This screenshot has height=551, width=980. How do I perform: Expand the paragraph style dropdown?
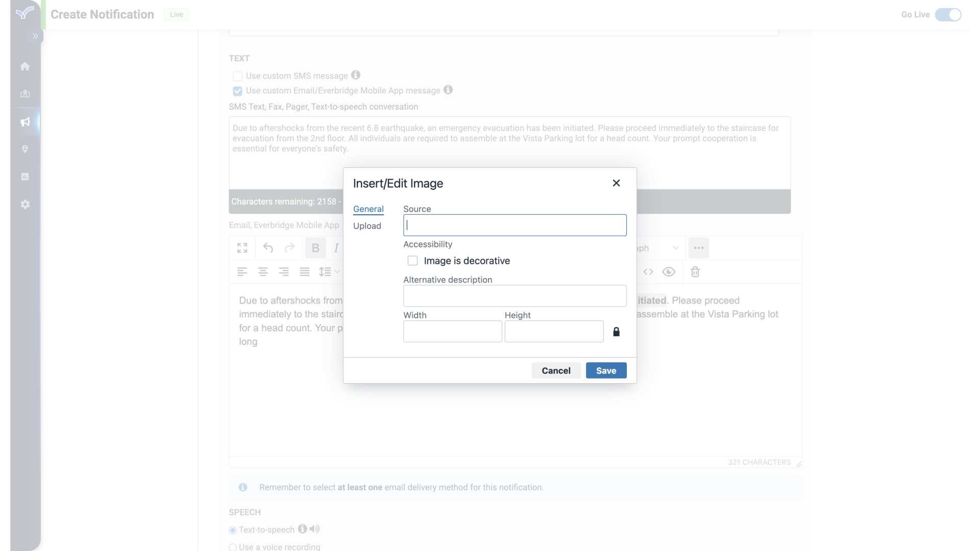[x=676, y=247]
